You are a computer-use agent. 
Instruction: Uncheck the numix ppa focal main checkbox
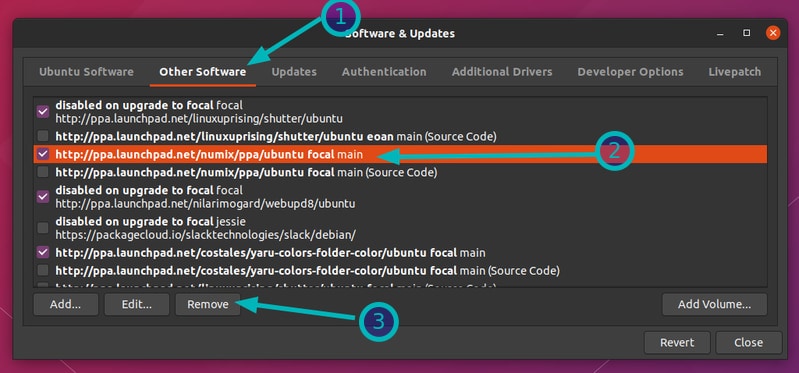[x=43, y=153]
